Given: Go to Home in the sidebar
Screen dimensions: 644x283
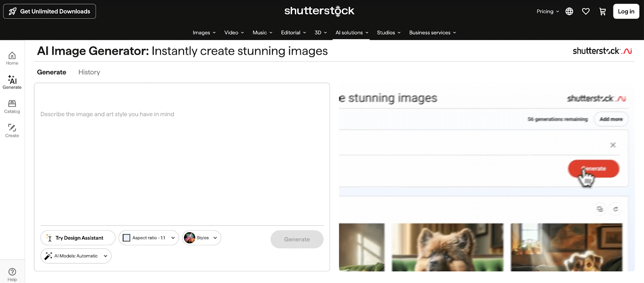Looking at the screenshot, I should (x=12, y=58).
